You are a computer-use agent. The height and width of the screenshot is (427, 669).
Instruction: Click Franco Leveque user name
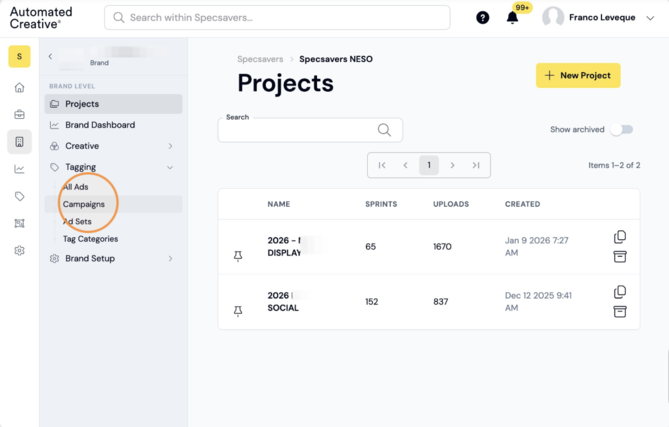[602, 17]
